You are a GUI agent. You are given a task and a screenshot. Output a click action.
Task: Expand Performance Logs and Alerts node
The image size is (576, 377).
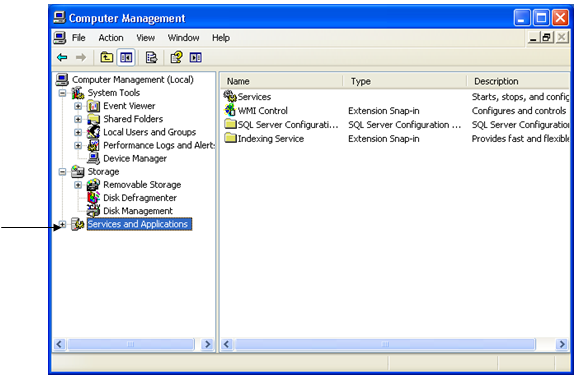coord(78,146)
